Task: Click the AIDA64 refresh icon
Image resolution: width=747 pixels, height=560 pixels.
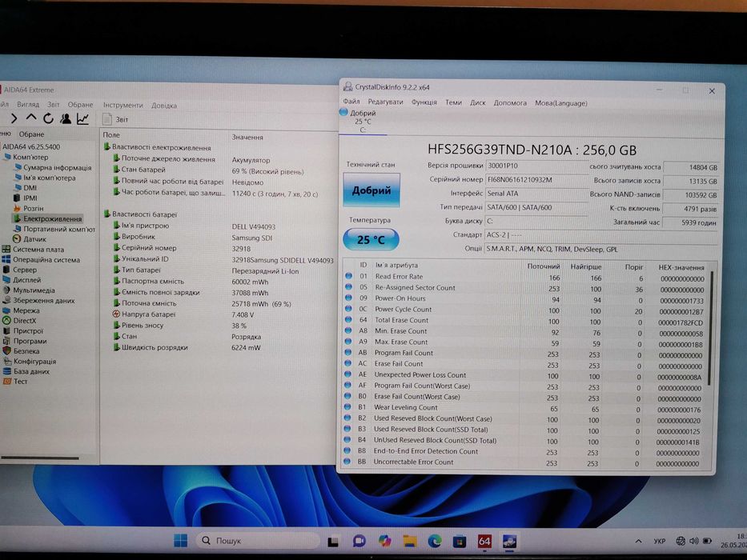Action: point(48,118)
